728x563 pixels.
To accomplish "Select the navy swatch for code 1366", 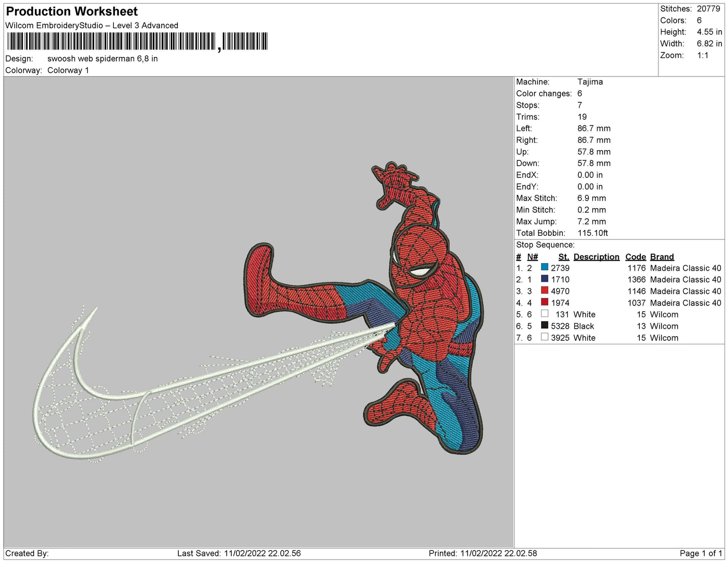I will click(x=544, y=279).
